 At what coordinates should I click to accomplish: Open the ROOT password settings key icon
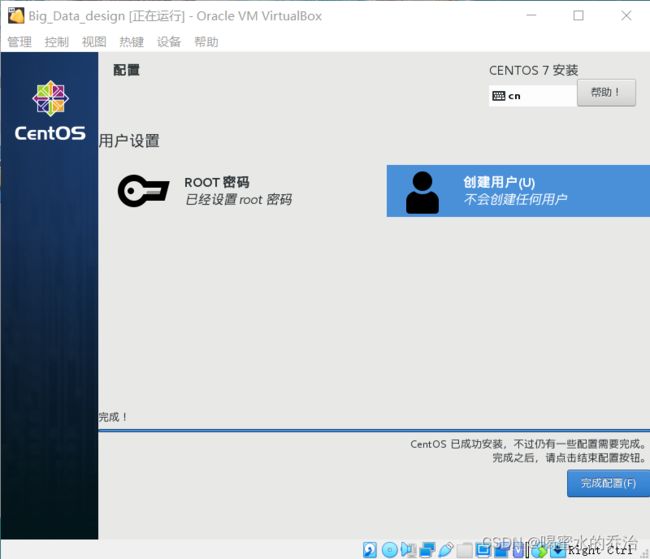(143, 191)
